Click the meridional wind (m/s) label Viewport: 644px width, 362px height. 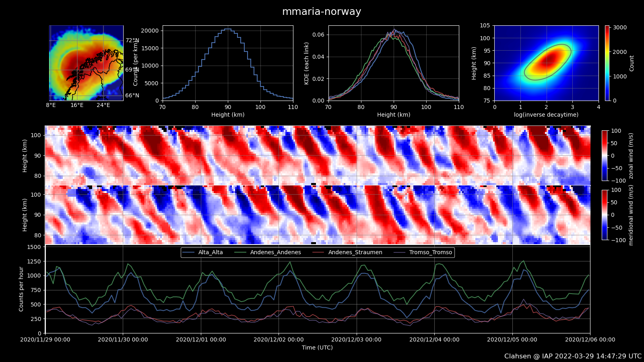(631, 215)
